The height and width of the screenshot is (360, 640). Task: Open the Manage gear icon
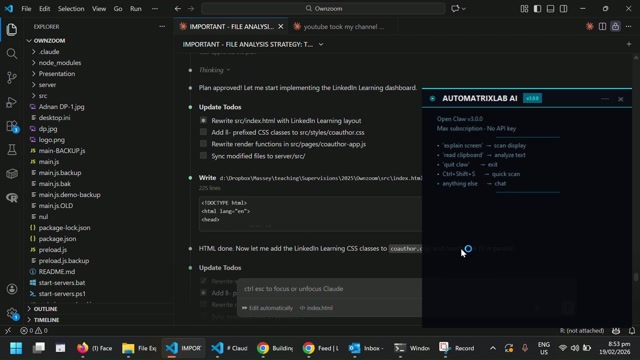click(x=12, y=313)
